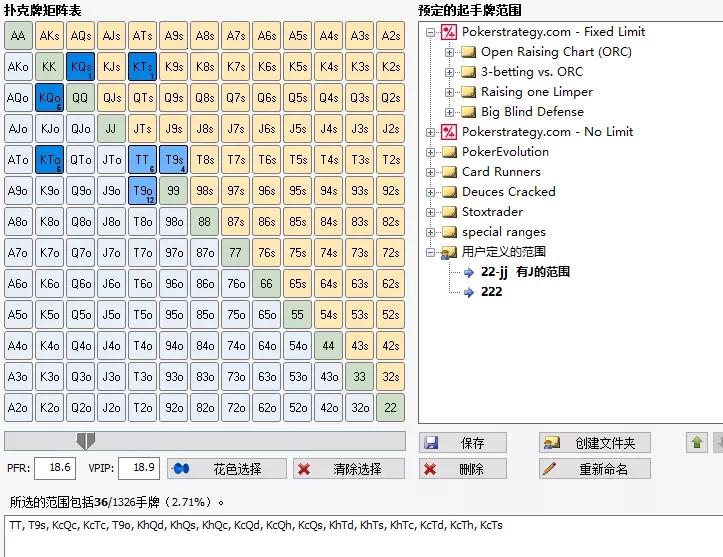
Task: Collapse the Pokerstrategy.com Fixed Limit node
Action: [430, 32]
